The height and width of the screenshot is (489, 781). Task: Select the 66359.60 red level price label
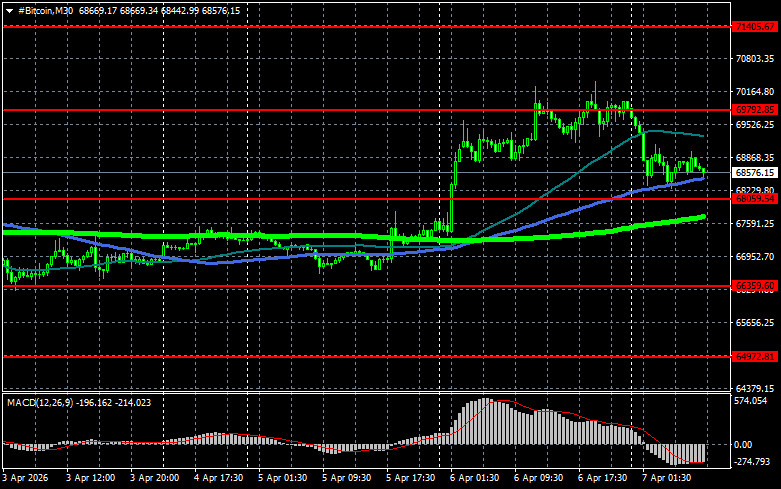point(755,286)
